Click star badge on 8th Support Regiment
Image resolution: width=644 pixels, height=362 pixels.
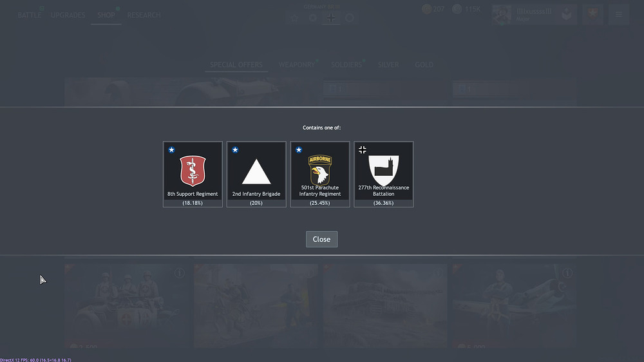click(171, 149)
